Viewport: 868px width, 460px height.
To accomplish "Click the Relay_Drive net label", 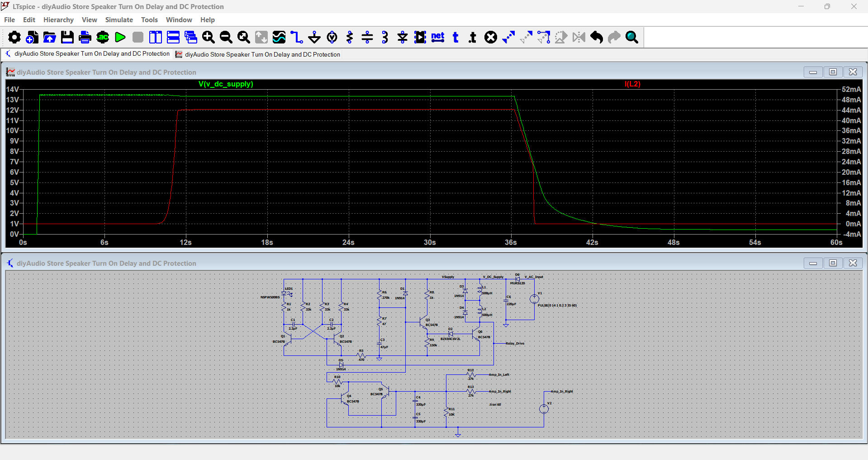I will pyautogui.click(x=515, y=344).
